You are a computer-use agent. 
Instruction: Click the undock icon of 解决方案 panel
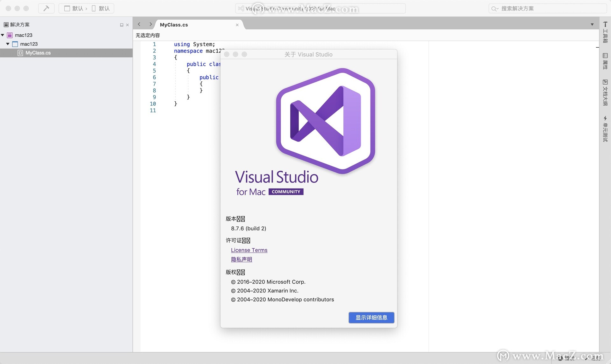[121, 25]
